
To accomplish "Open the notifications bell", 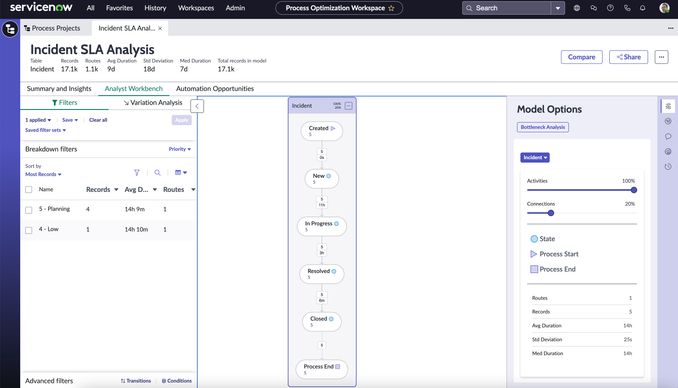I will pyautogui.click(x=643, y=8).
